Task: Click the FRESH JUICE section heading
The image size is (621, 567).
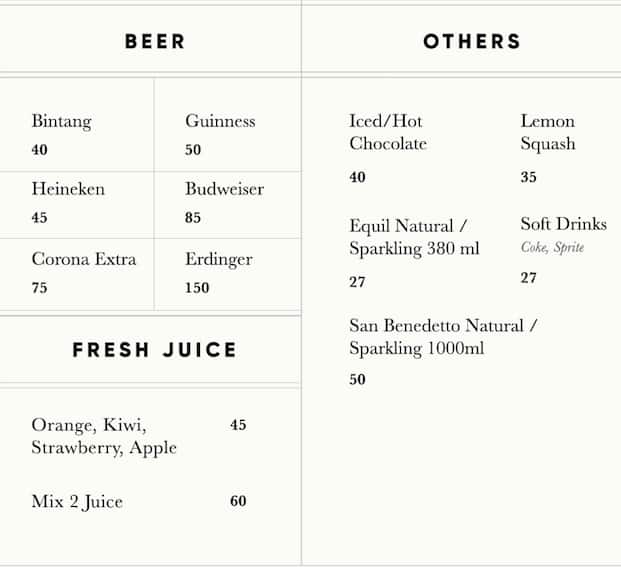Action: [x=154, y=350]
